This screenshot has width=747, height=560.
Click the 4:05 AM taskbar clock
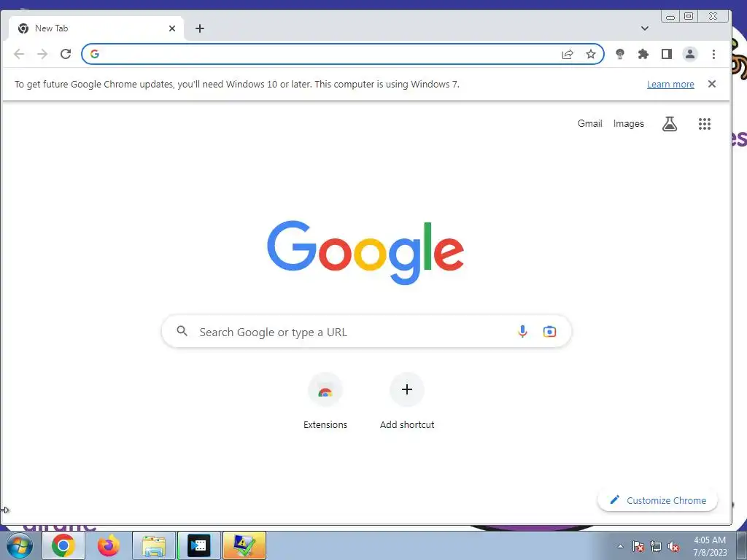click(x=709, y=546)
